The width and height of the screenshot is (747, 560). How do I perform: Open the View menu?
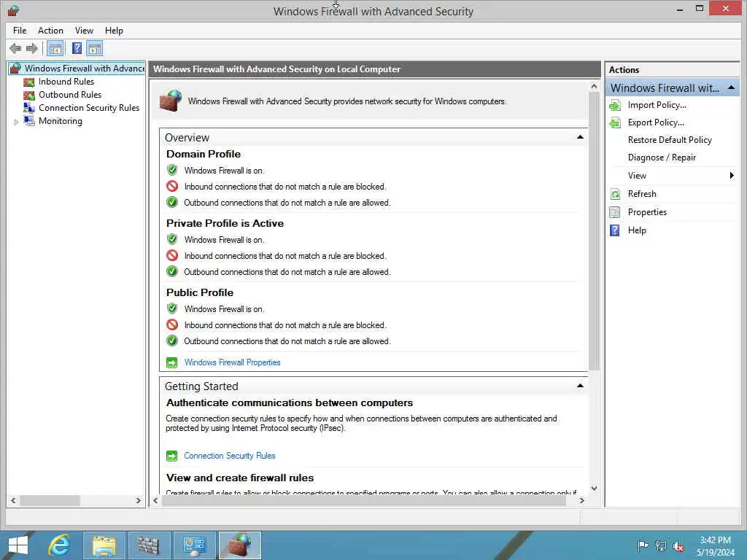click(x=84, y=31)
